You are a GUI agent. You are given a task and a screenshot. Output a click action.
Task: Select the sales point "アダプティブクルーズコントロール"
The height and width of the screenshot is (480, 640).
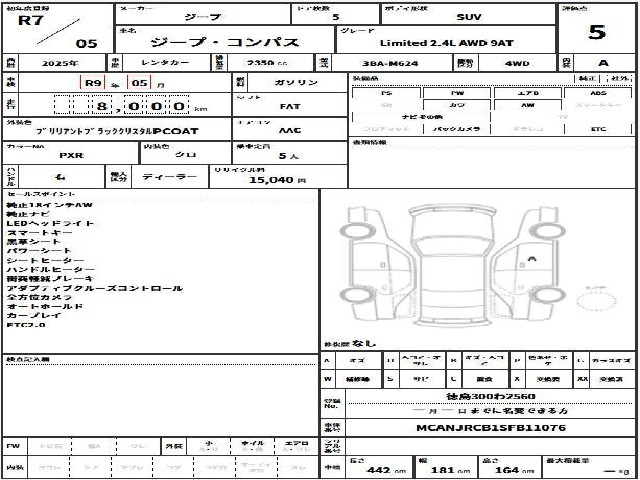point(95,288)
